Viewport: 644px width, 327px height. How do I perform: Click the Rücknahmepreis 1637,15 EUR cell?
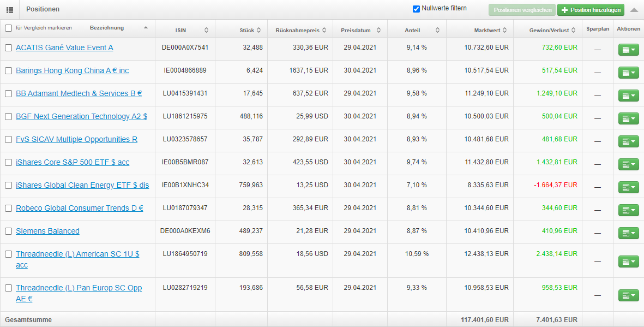tap(309, 70)
